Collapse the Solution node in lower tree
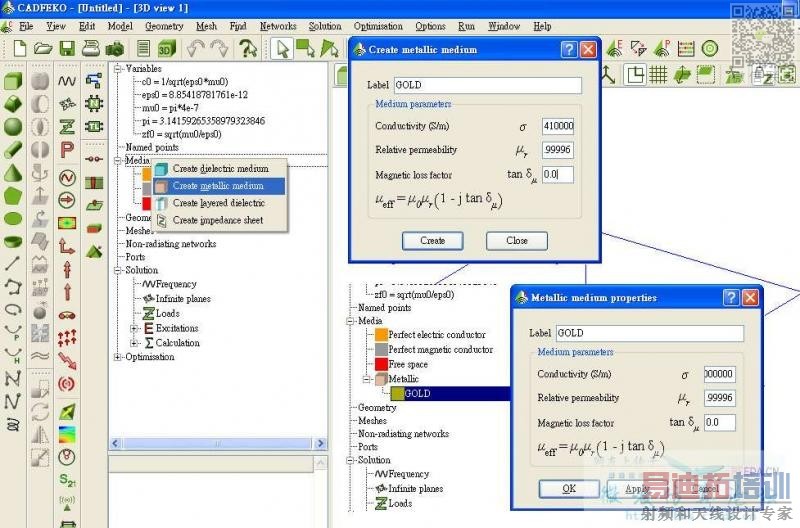The height and width of the screenshot is (528, 800). click(x=351, y=460)
